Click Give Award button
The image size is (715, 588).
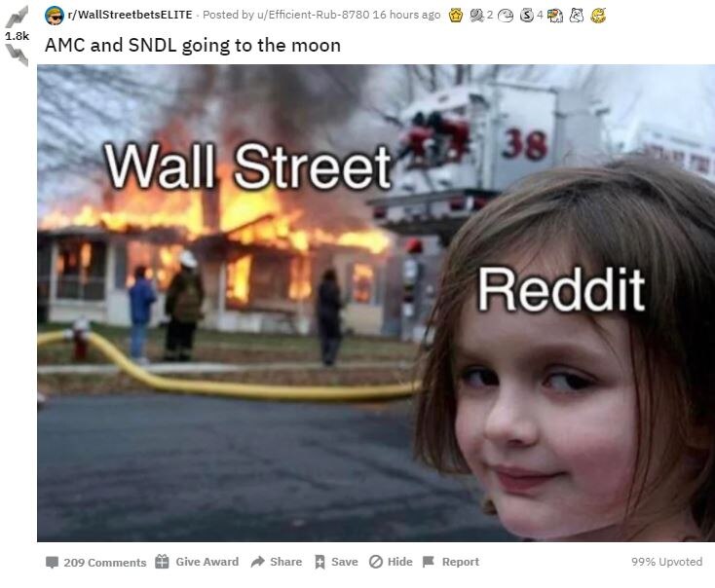tap(197, 562)
